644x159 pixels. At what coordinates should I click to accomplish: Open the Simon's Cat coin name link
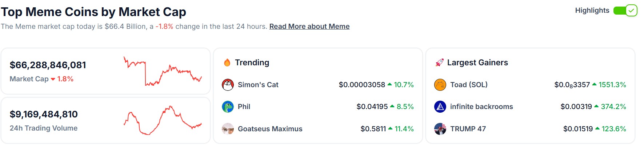pyautogui.click(x=258, y=85)
